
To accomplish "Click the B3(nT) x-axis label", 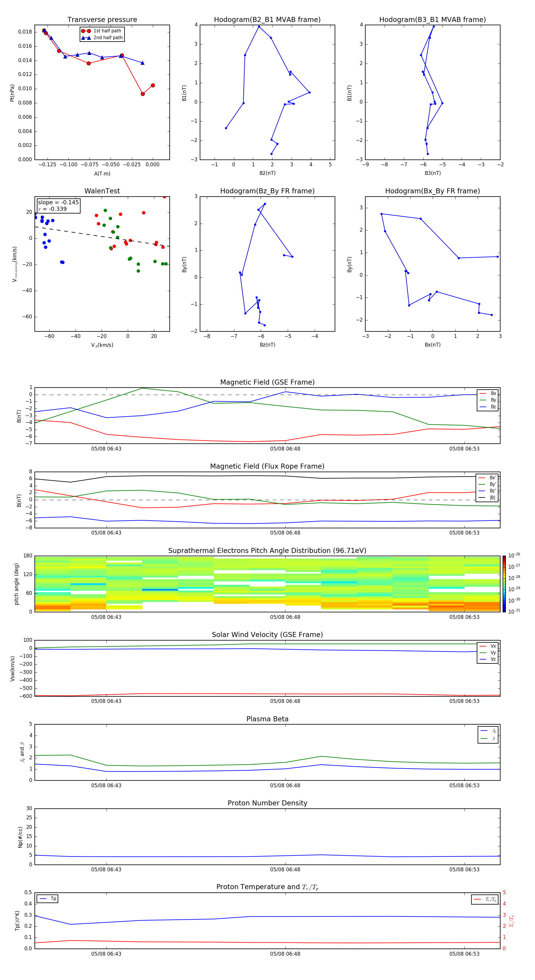I will coord(432,173).
